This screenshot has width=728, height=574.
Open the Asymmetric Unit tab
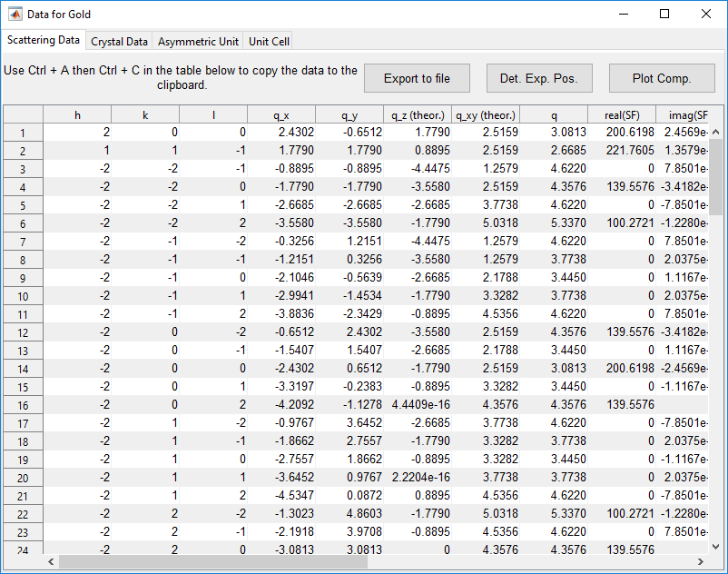click(x=198, y=42)
